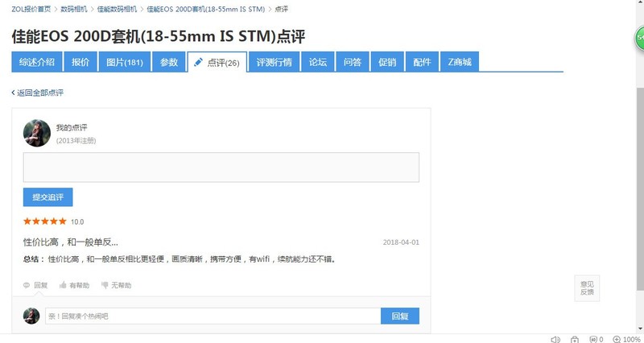This screenshot has width=644, height=343.
Task: Open the 100% zoom control
Action: (x=627, y=339)
